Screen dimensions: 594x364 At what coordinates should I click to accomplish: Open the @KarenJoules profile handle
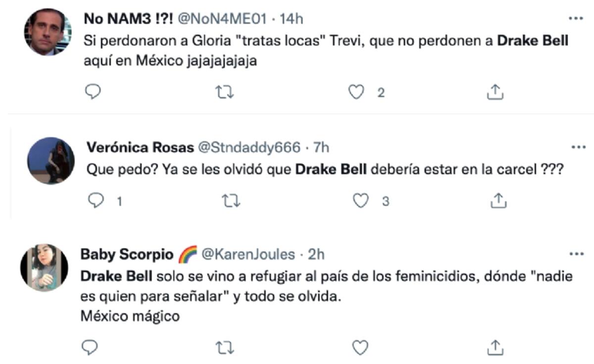pyautogui.click(x=250, y=254)
